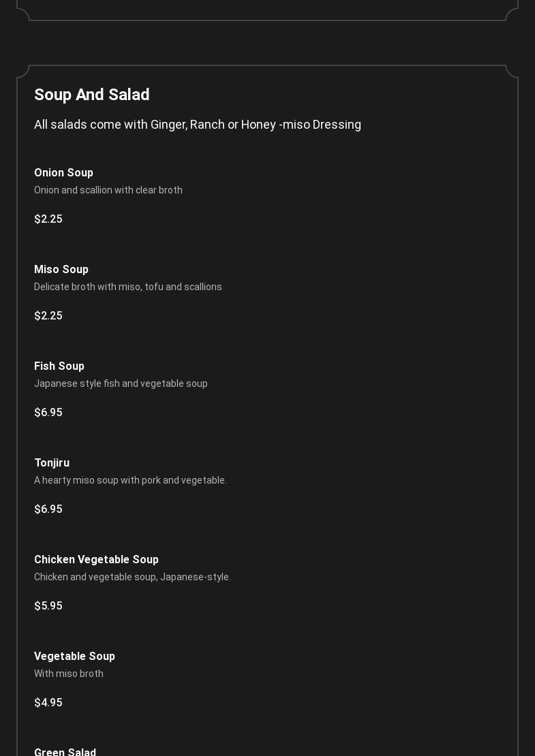This screenshot has width=535, height=756.
Task: Click 'A hearty miso soup with pork' description
Action: click(131, 480)
